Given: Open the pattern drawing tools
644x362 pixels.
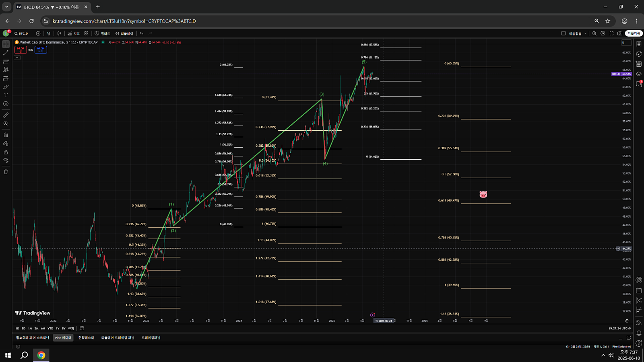Looking at the screenshot, I should click(6, 70).
